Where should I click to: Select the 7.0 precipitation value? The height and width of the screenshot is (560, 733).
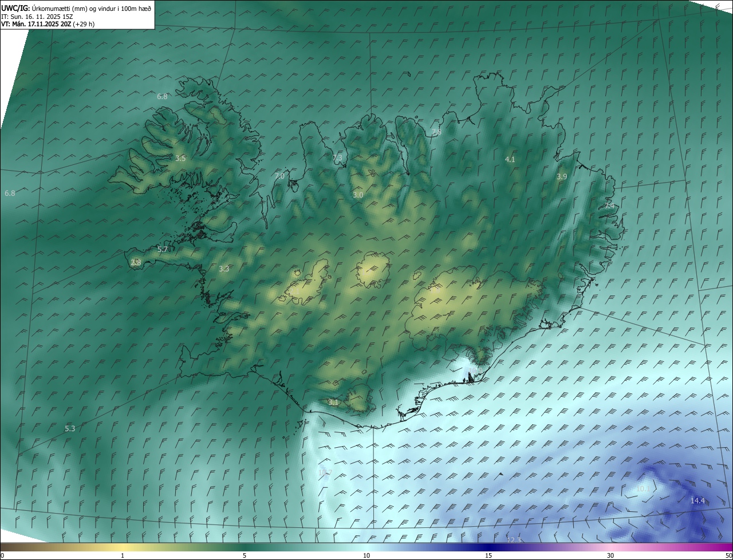(279, 176)
